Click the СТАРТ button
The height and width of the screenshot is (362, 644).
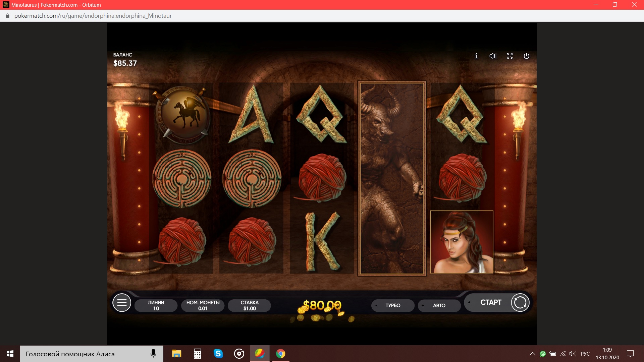point(491,302)
